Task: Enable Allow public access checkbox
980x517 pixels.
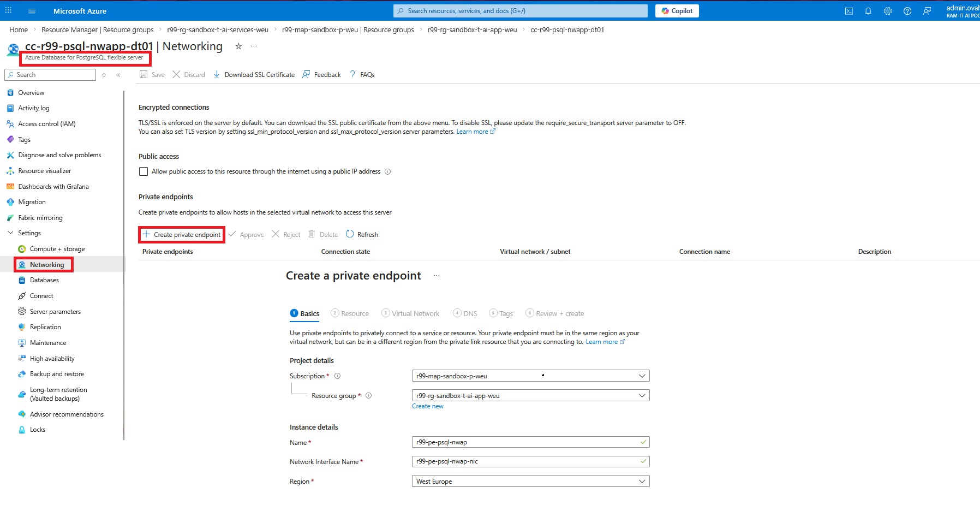Action: tap(144, 171)
